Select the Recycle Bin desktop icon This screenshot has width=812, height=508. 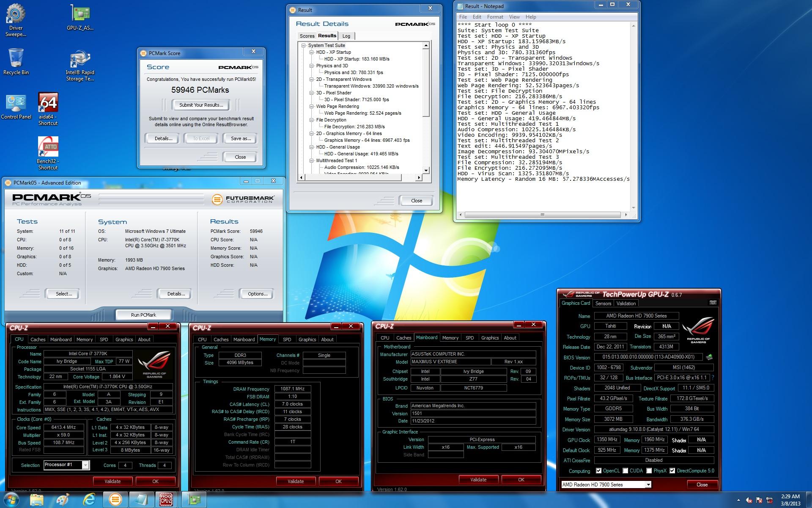point(16,61)
